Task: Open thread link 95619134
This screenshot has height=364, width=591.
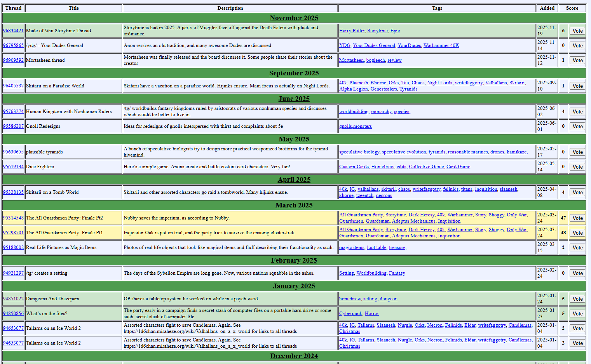Action: (13, 167)
